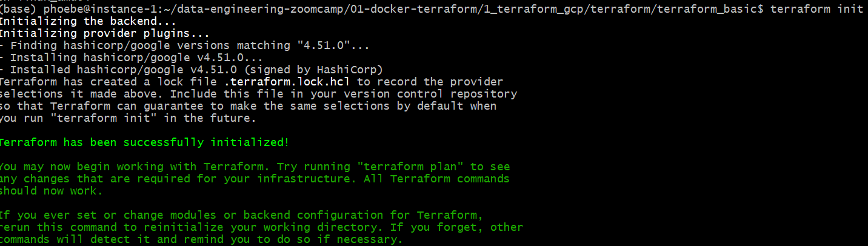Screen dimensions: 868x246
Task: Click the "terraform init" command text
Action: point(816,9)
